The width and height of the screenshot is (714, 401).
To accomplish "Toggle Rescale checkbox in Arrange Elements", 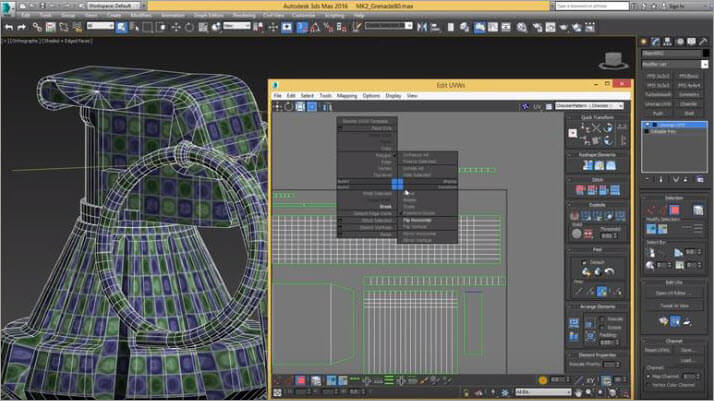I will click(x=602, y=319).
